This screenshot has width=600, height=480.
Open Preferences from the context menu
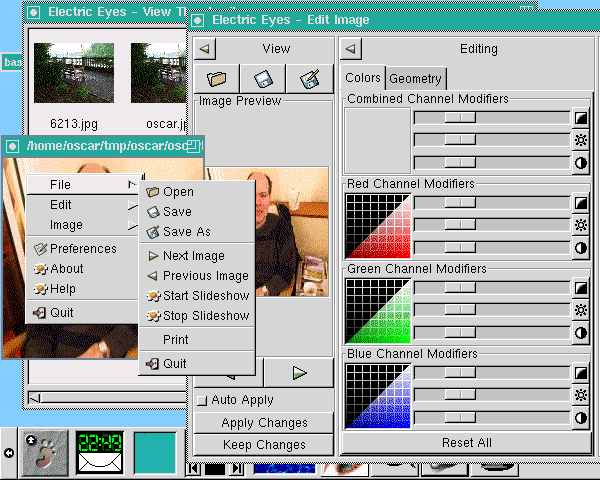[x=82, y=249]
